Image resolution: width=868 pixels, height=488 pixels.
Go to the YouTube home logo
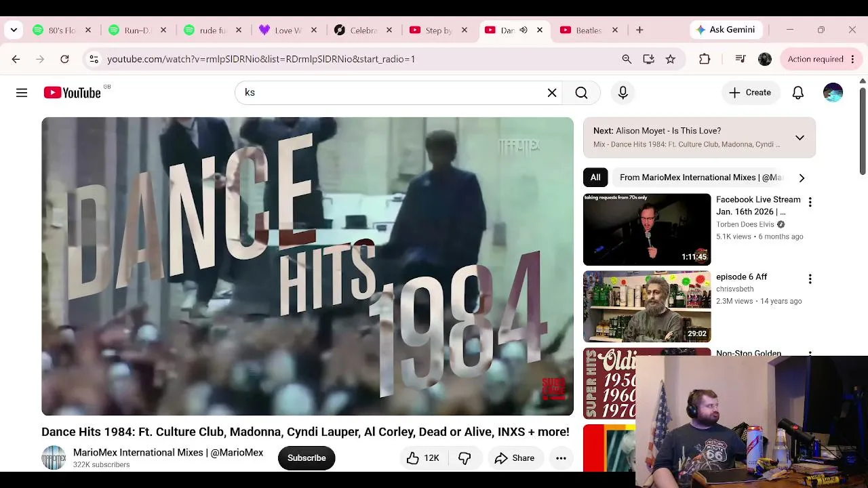(x=73, y=93)
